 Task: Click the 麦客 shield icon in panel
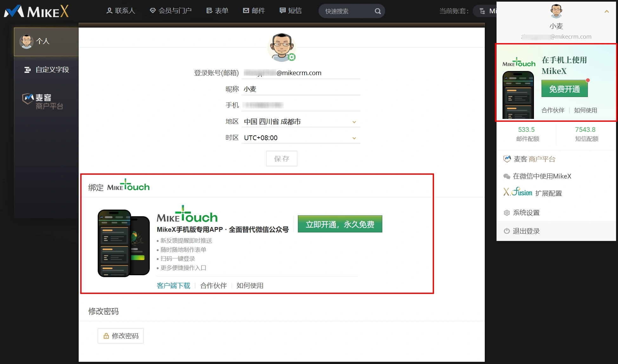(x=507, y=159)
